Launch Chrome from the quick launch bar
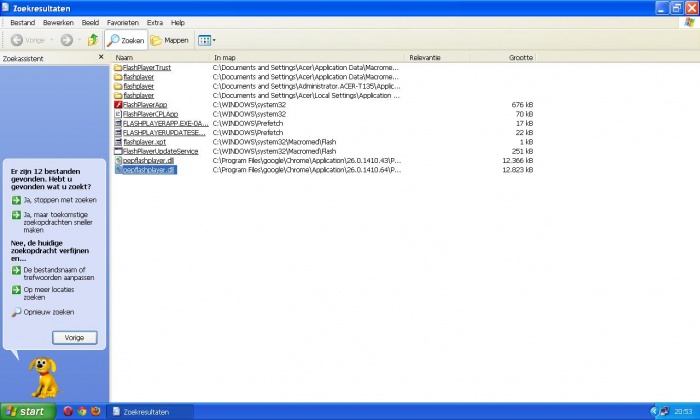The image size is (700, 420). pos(82,411)
